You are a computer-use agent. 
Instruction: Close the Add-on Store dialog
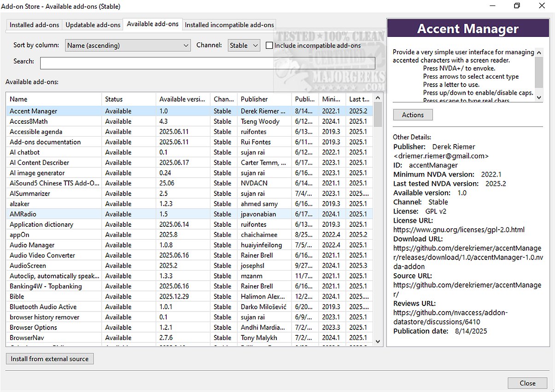point(527,383)
